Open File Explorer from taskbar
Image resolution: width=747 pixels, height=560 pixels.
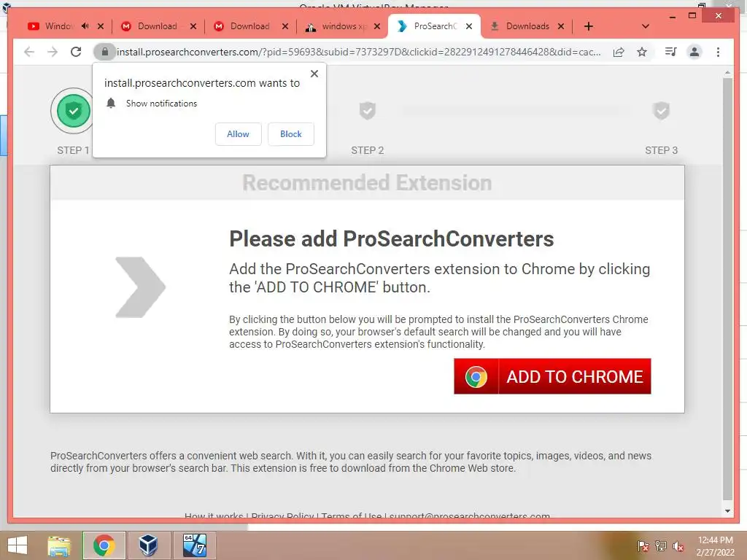tap(59, 545)
